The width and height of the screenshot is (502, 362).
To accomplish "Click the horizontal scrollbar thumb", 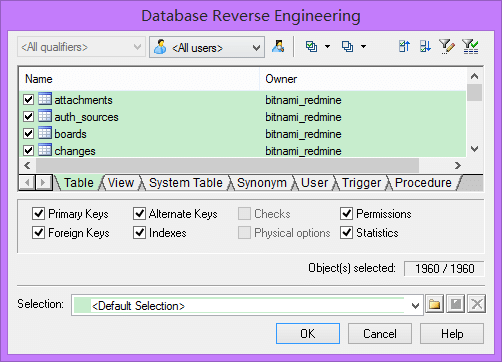I will click(227, 165).
